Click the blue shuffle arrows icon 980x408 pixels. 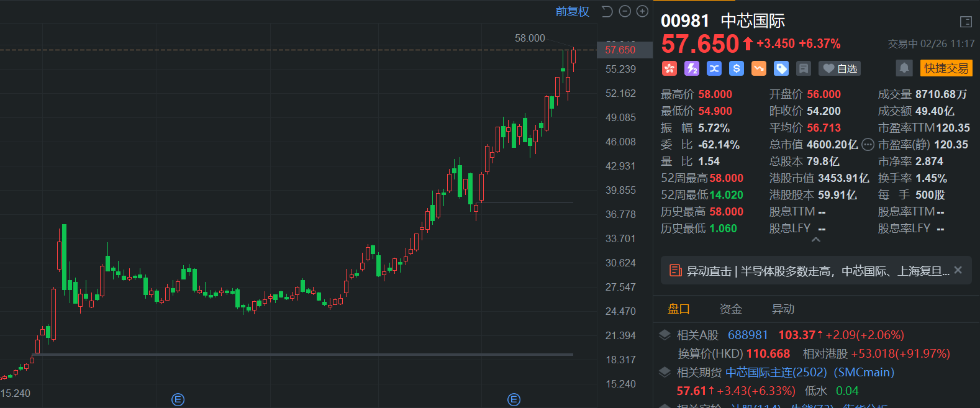(x=714, y=68)
